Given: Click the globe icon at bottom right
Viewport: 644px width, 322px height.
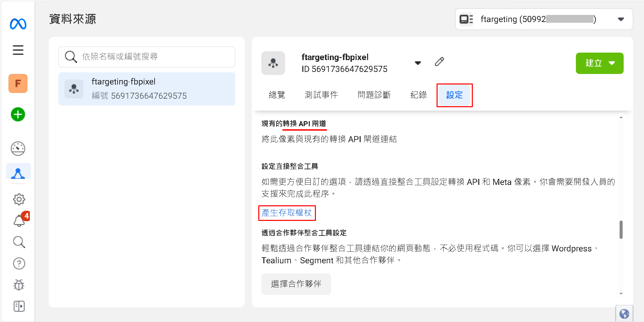Looking at the screenshot, I should point(624,314).
